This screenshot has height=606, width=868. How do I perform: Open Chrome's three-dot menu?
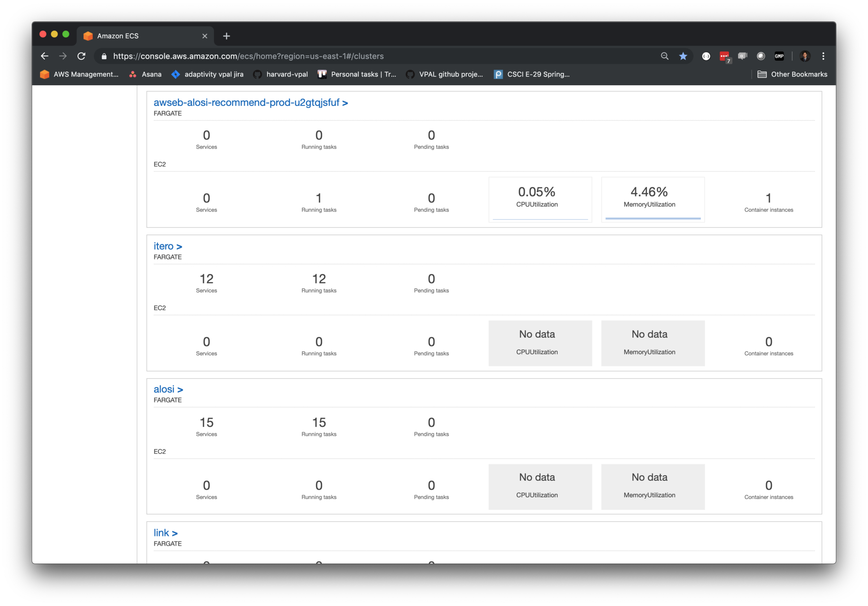point(823,56)
